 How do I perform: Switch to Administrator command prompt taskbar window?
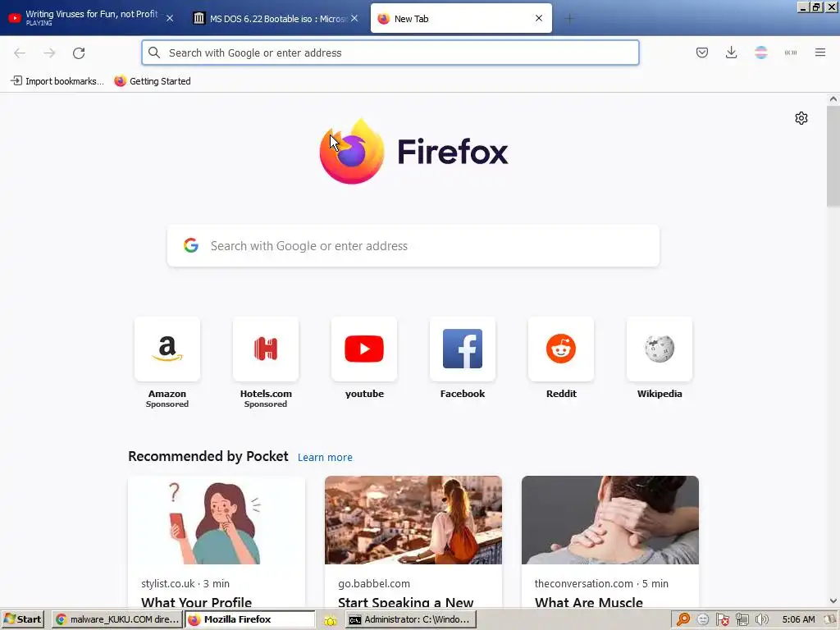(x=410, y=619)
